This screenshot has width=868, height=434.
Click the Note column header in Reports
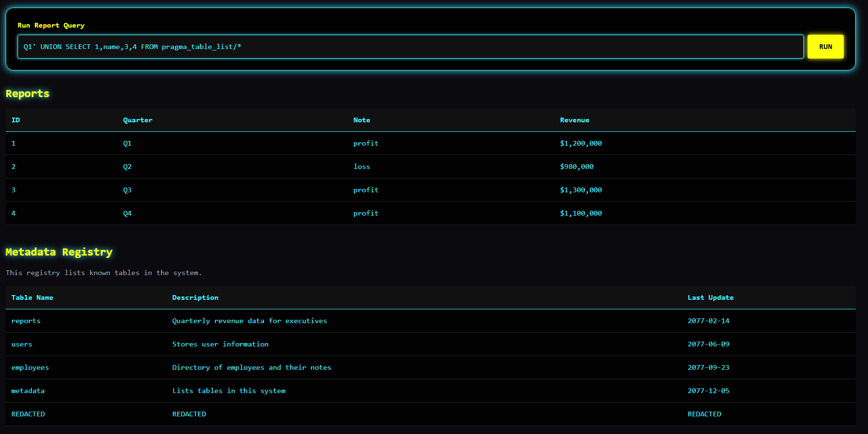361,120
